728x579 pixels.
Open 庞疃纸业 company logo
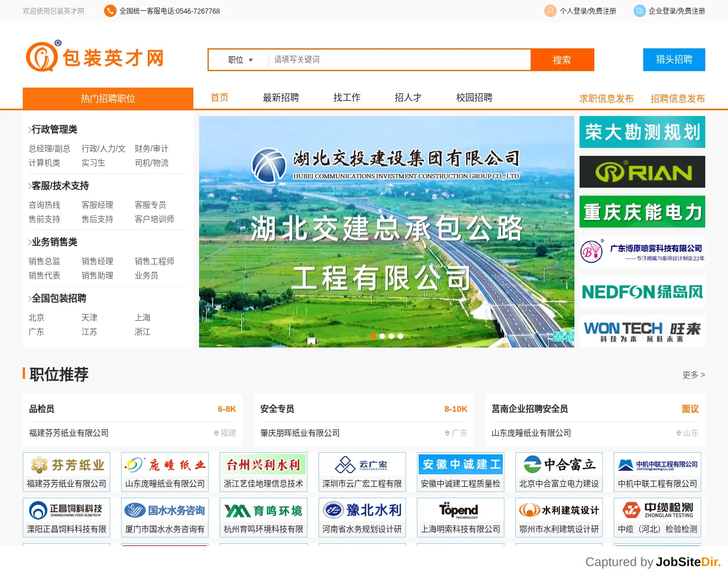165,465
